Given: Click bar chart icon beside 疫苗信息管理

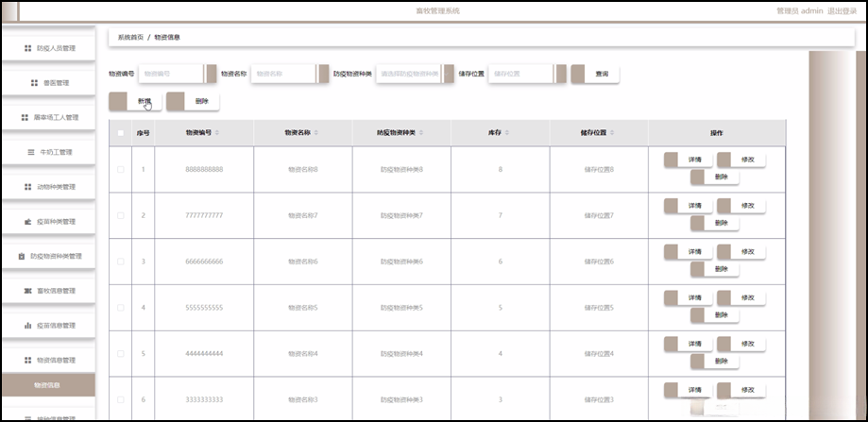Looking at the screenshot, I should pyautogui.click(x=27, y=326).
